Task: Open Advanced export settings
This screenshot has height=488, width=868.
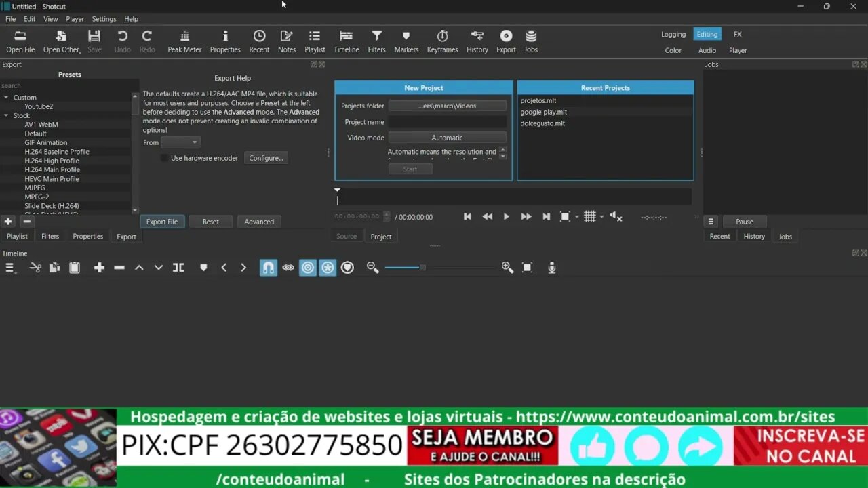Action: (x=259, y=222)
